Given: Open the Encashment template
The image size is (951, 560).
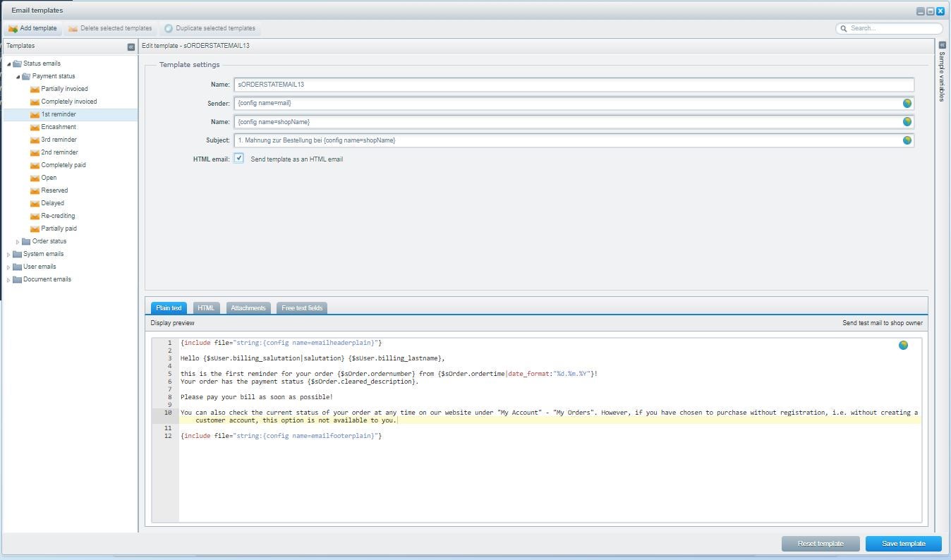Looking at the screenshot, I should click(x=59, y=127).
